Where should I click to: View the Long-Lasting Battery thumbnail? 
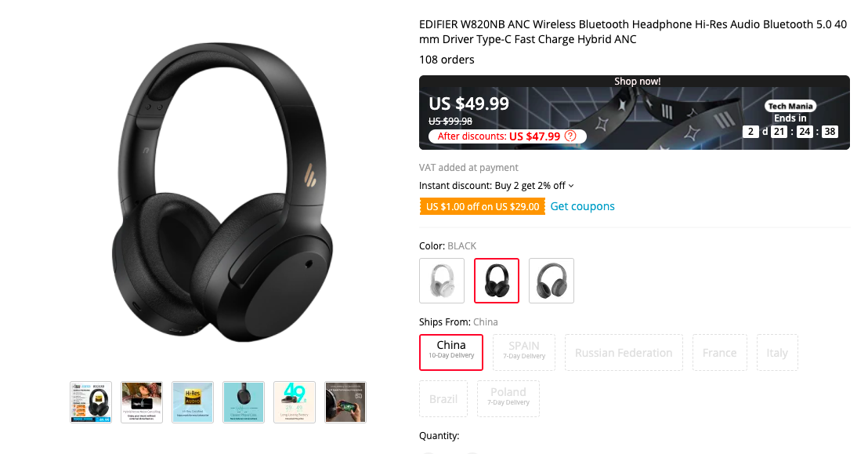[294, 402]
